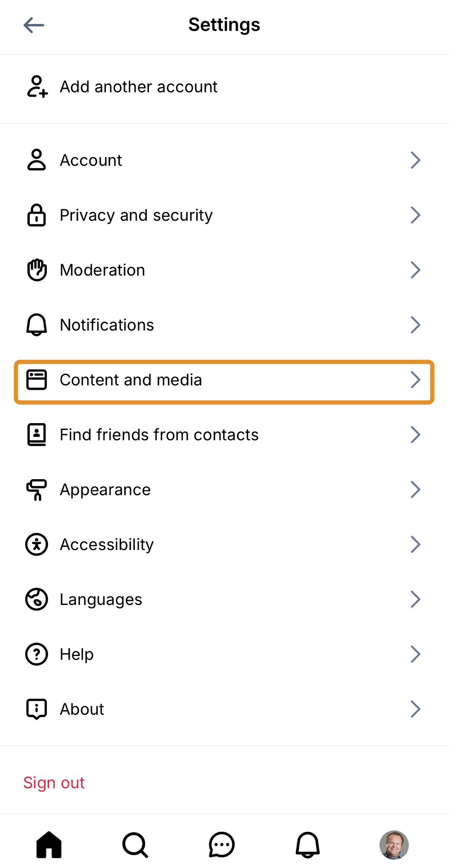Screen dimensions: 449x868
Task: Open Content and media settings
Action: point(130,380)
